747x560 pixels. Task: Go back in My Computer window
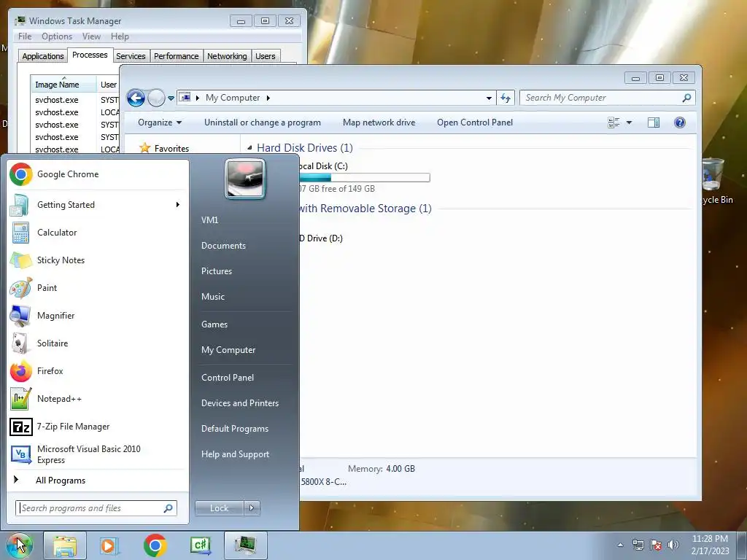(136, 98)
